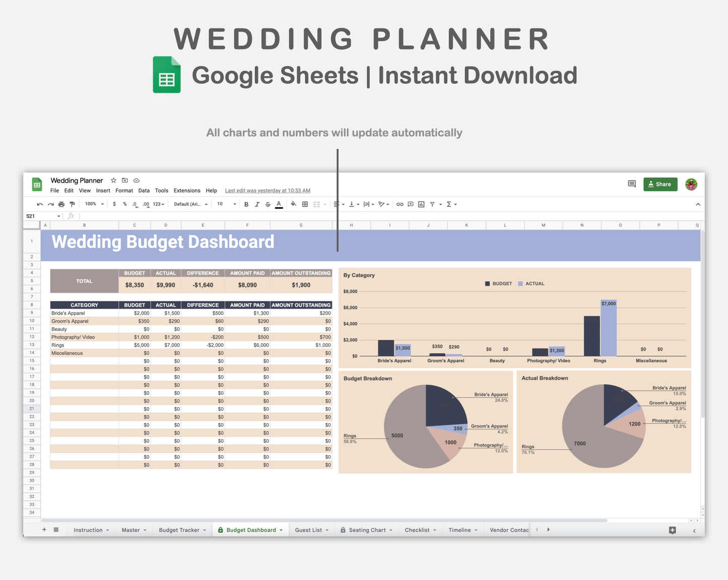Open the zoom level dropdown
Image resolution: width=728 pixels, height=580 pixels.
[93, 204]
